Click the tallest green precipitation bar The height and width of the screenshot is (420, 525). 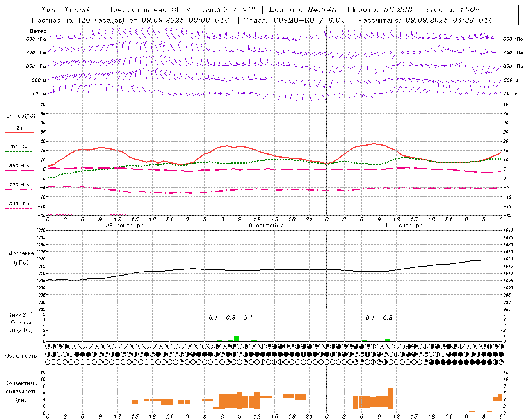[237, 338]
